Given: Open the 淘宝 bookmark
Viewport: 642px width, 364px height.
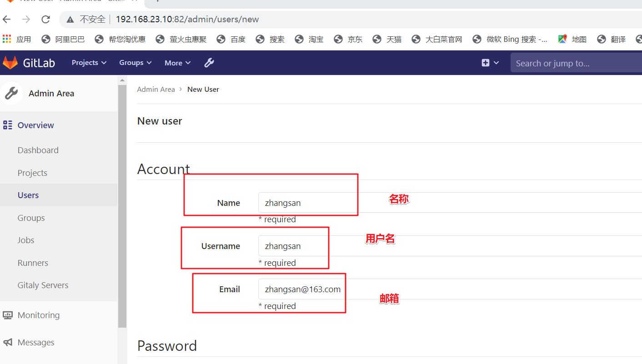Looking at the screenshot, I should (x=309, y=39).
